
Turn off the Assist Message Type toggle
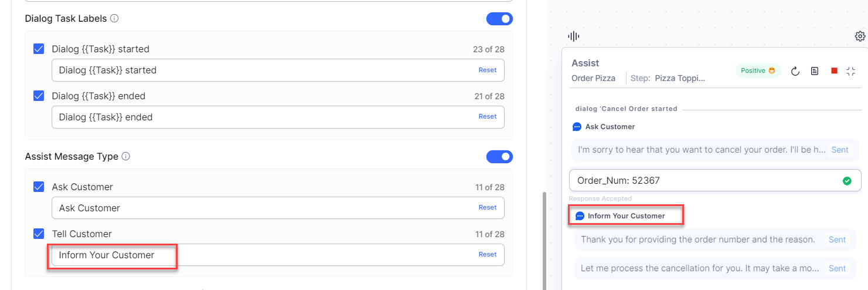coord(499,157)
